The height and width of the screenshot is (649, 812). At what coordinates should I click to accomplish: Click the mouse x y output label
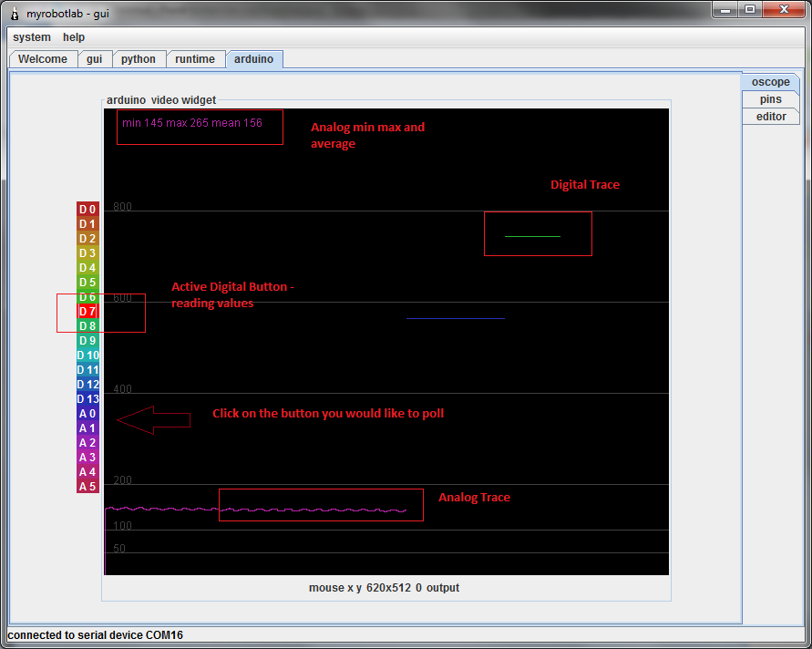pyautogui.click(x=384, y=588)
